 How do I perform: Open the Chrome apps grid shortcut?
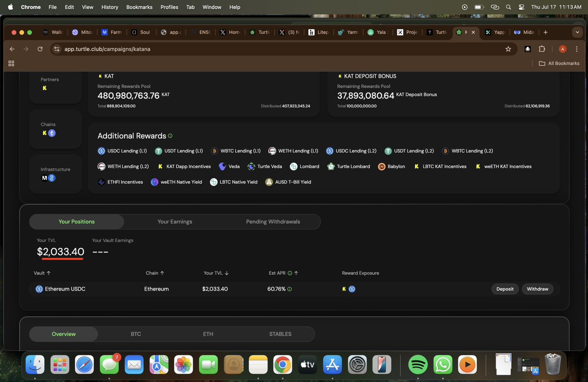tap(11, 63)
